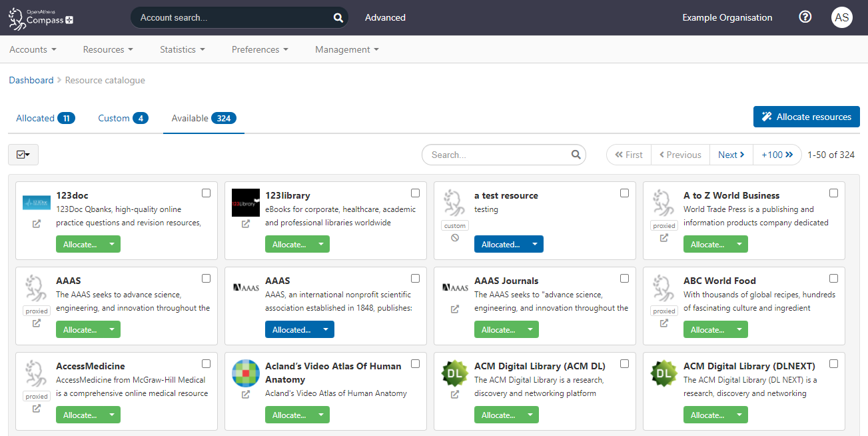
Task: Open the help question-mark icon
Action: (x=805, y=17)
